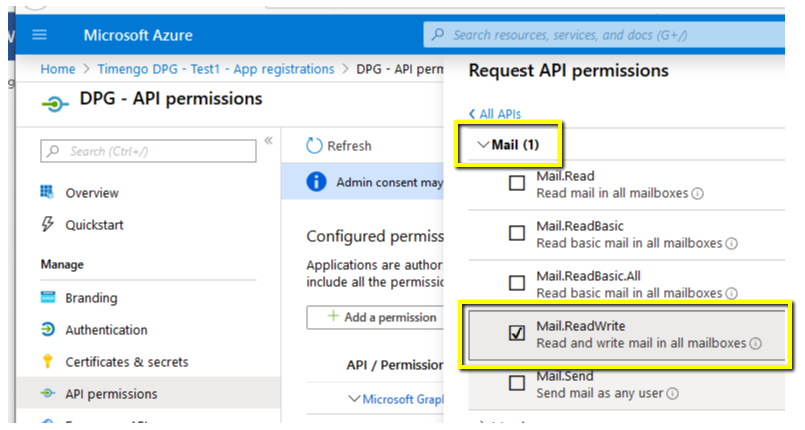Uncheck the Mail.ReadWrite checkbox
Viewport: 805px width, 430px height.
(517, 333)
